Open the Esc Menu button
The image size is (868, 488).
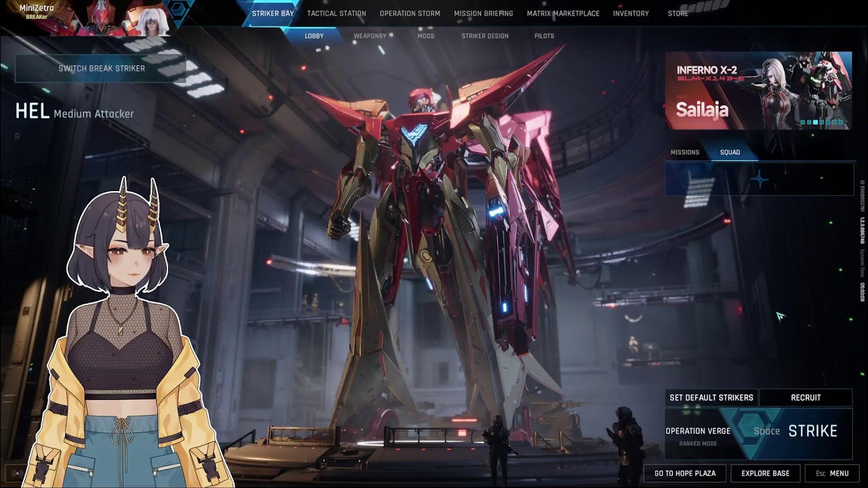(832, 473)
